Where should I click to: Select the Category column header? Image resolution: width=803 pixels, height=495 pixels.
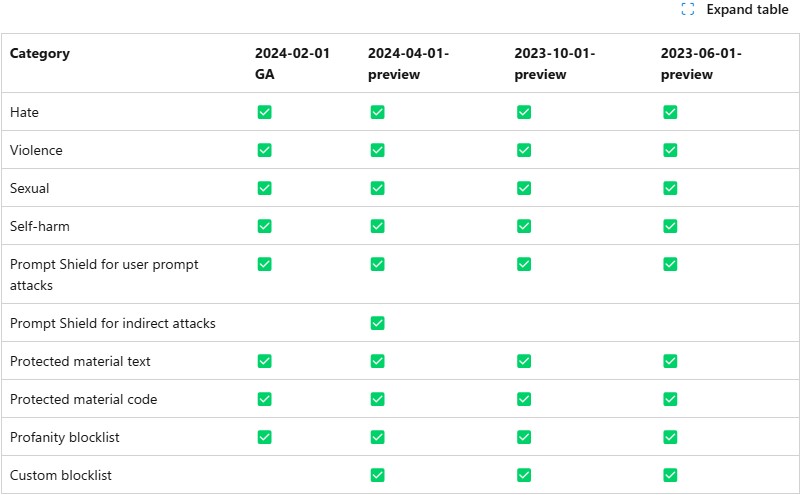coord(40,53)
